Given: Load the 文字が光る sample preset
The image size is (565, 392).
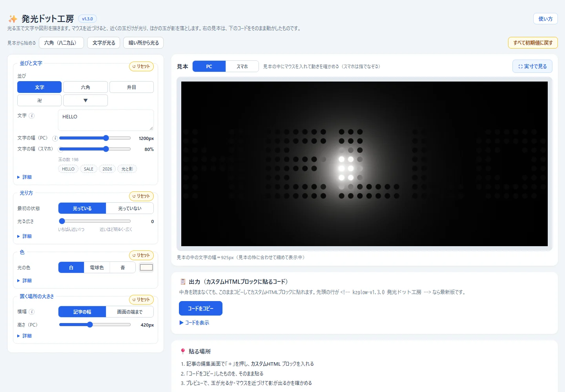Looking at the screenshot, I should [x=104, y=43].
